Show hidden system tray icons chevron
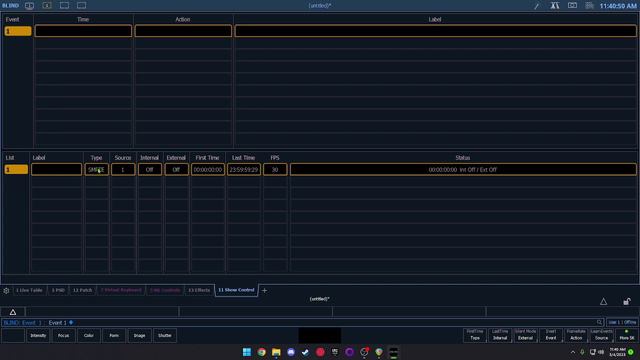 (x=573, y=352)
